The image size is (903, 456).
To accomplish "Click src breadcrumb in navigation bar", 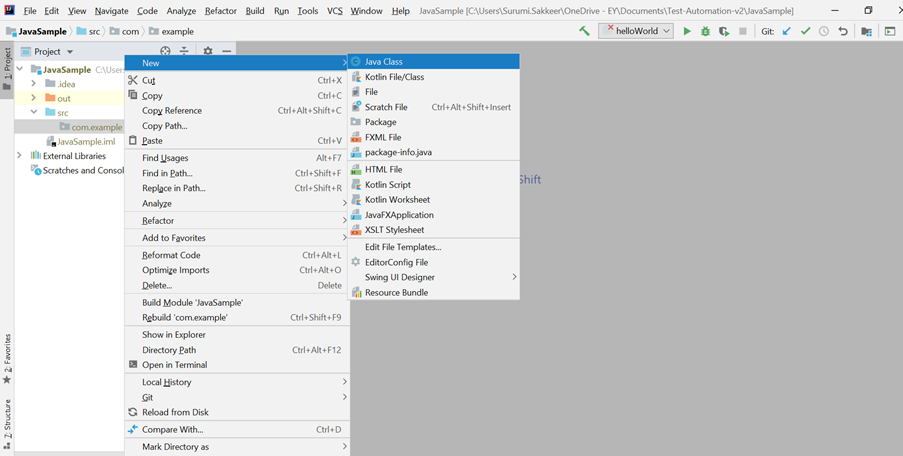I will (x=88, y=31).
